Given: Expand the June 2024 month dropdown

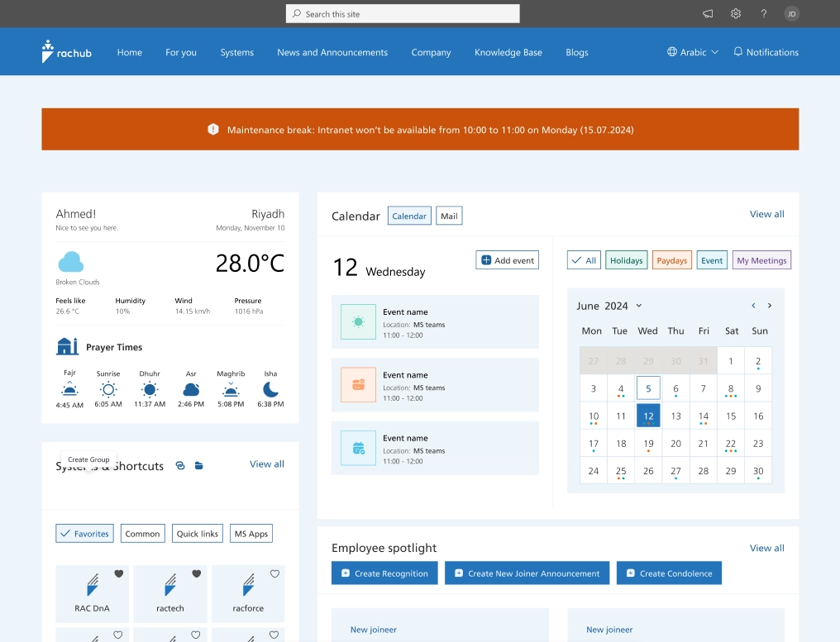Looking at the screenshot, I should pos(638,306).
